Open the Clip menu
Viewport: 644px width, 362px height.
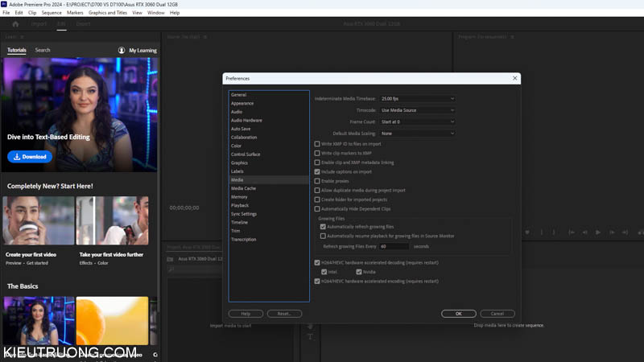click(32, 13)
